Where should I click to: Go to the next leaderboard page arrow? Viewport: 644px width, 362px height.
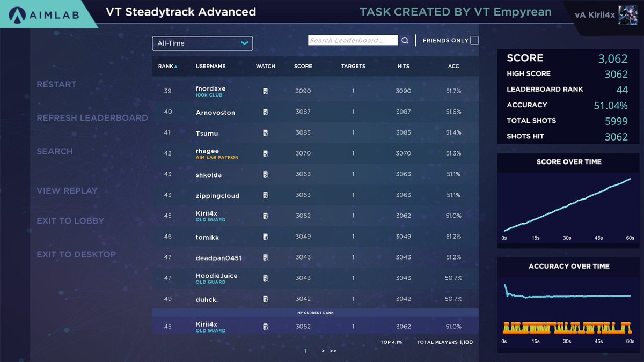coord(323,351)
